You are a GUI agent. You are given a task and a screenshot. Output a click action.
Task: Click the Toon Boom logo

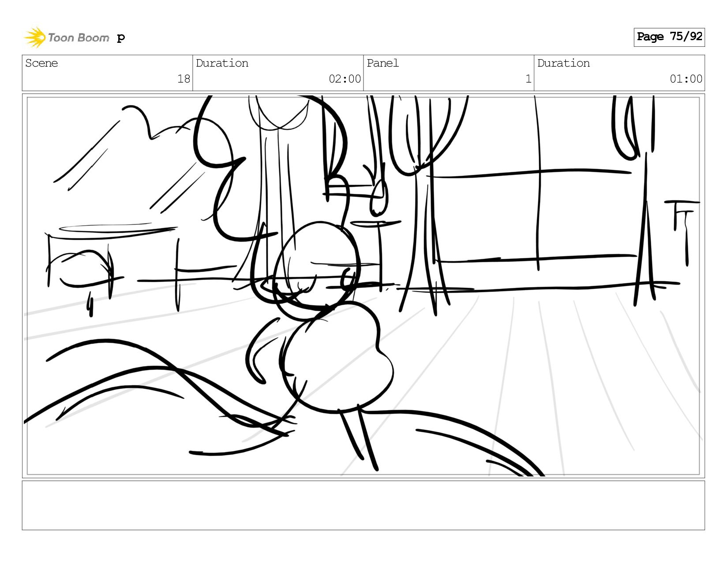66,38
